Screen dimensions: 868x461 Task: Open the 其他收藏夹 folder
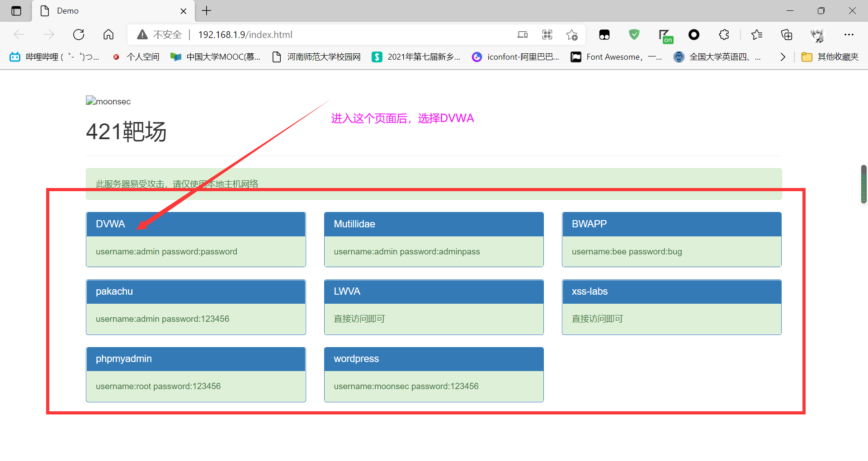(x=830, y=57)
